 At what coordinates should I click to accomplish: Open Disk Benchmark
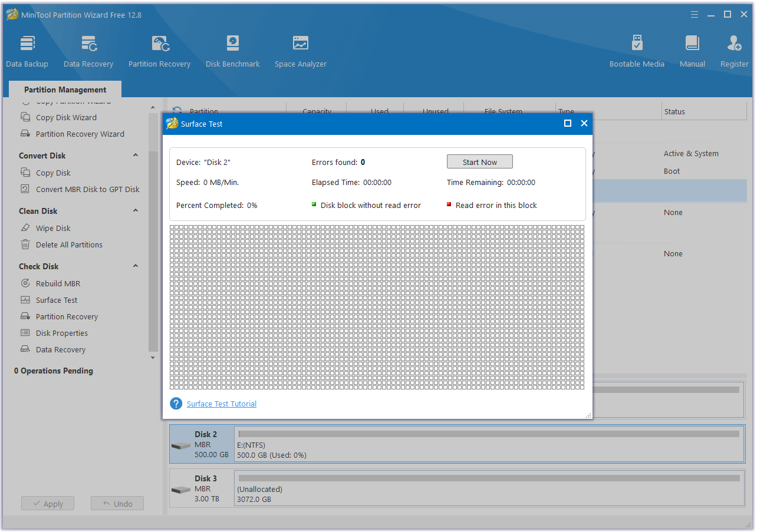[232, 51]
